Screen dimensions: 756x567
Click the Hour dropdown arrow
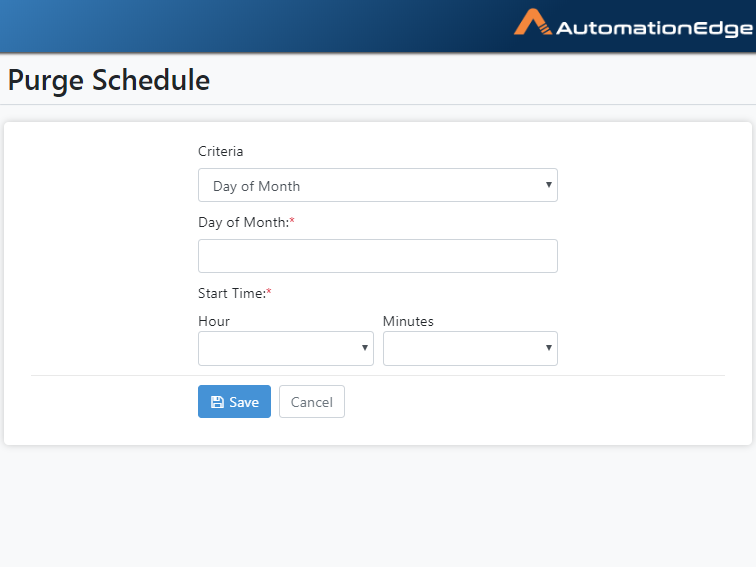(x=364, y=348)
